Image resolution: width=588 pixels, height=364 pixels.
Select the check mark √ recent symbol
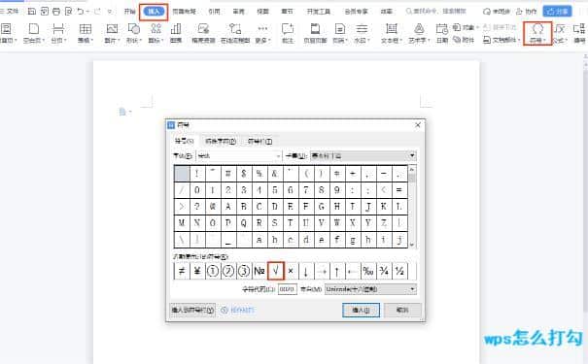pyautogui.click(x=276, y=271)
